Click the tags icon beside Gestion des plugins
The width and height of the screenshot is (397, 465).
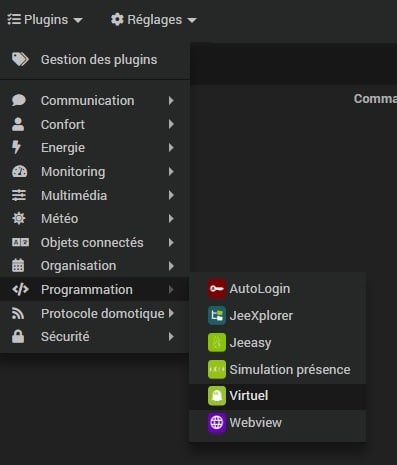point(20,59)
